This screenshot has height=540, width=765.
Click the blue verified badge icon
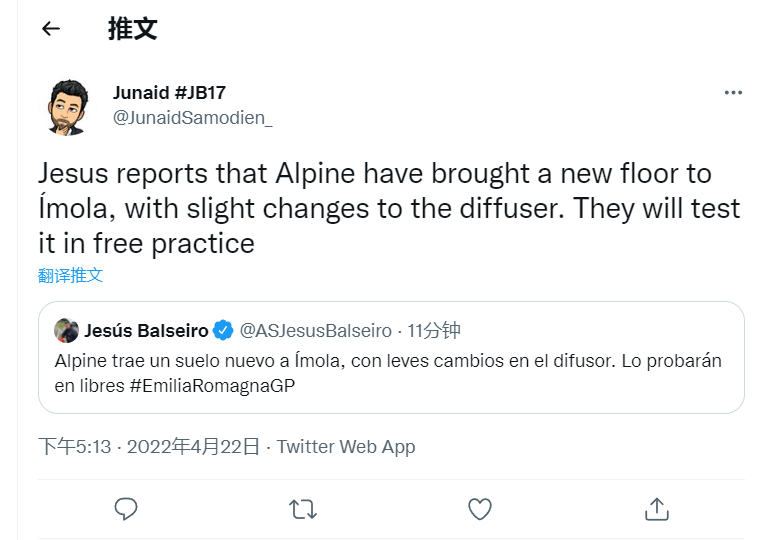point(224,331)
